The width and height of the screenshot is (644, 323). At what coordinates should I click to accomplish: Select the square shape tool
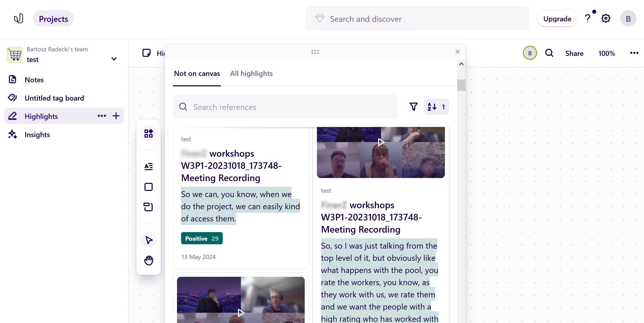click(x=149, y=187)
